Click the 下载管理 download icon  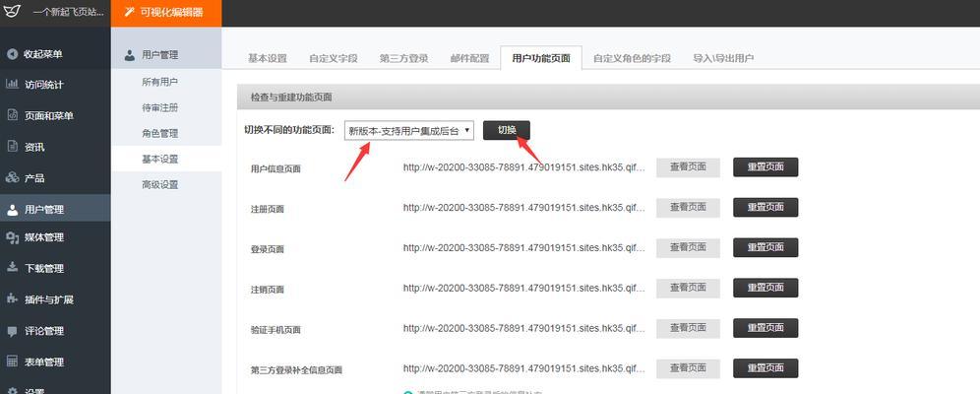click(x=12, y=268)
